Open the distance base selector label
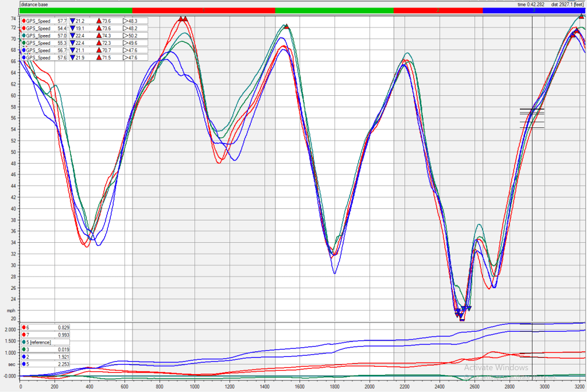This screenshot has height=392, width=587. 34,4
